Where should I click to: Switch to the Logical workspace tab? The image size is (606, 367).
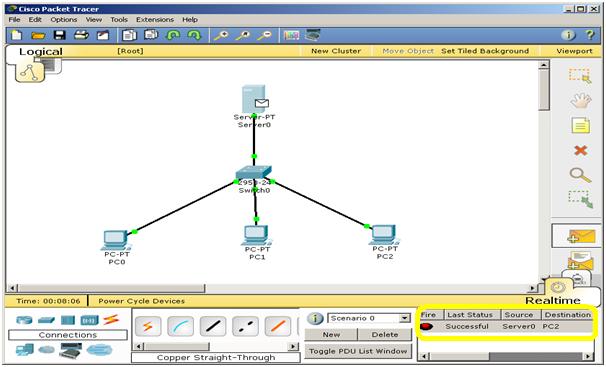(41, 52)
